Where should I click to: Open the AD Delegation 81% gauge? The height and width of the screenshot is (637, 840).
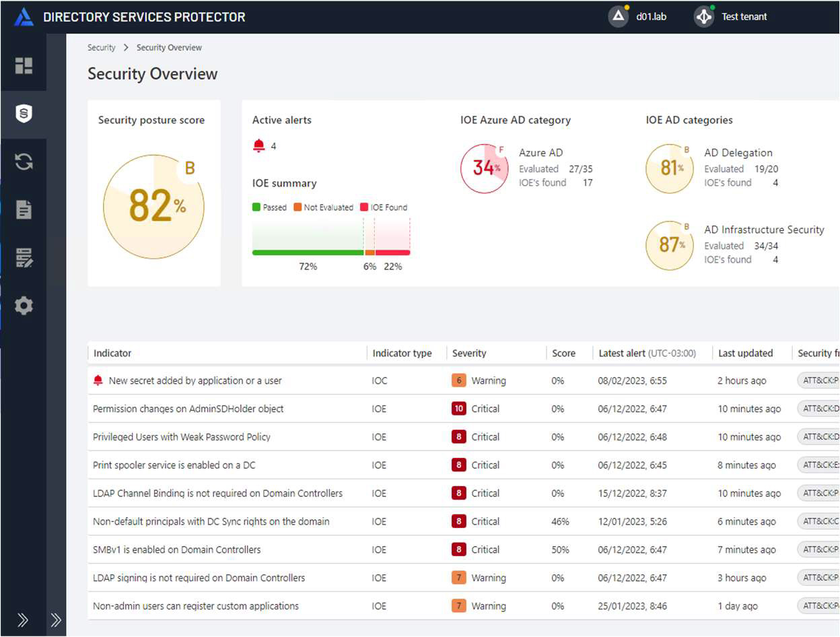tap(669, 168)
